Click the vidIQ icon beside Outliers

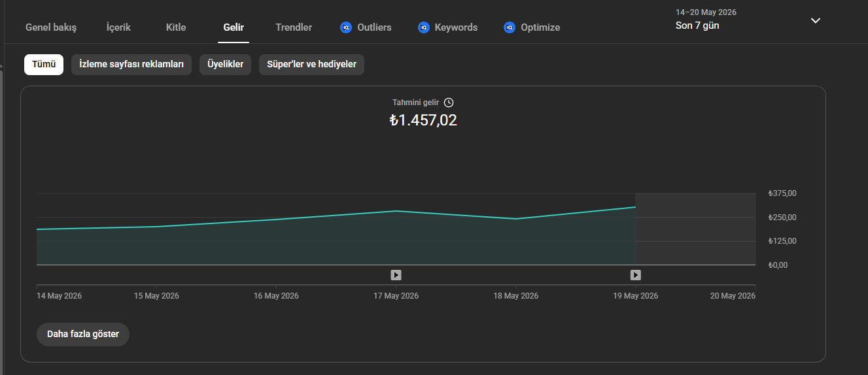pos(346,27)
